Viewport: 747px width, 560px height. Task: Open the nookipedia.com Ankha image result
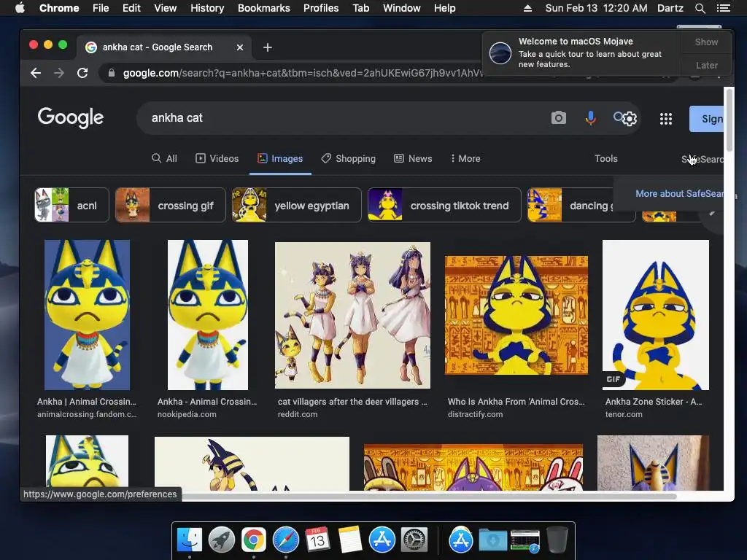click(x=208, y=315)
